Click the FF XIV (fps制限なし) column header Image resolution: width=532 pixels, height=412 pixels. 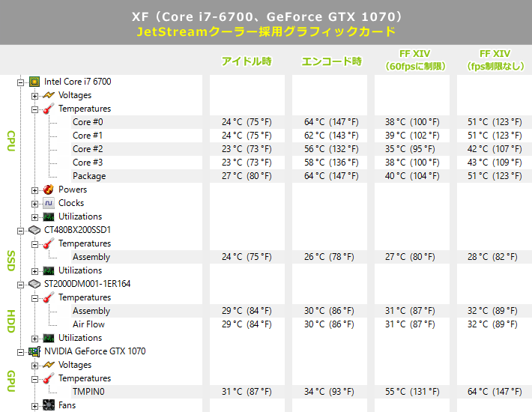pos(495,60)
